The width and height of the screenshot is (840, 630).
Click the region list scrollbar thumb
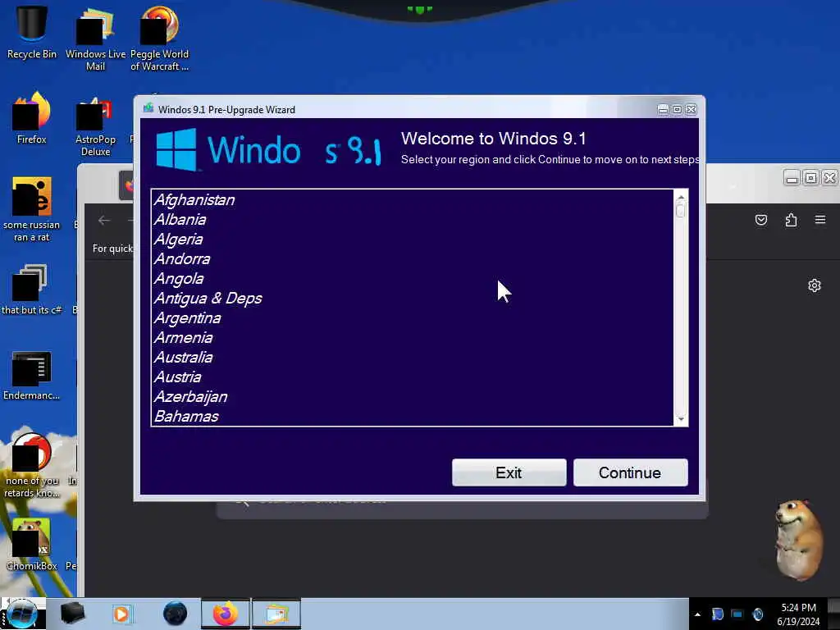(680, 210)
